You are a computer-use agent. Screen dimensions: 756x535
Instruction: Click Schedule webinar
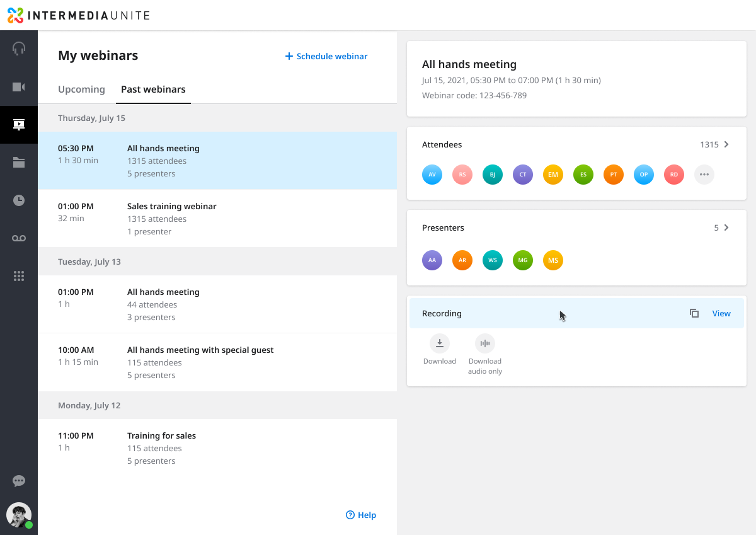[x=326, y=56]
